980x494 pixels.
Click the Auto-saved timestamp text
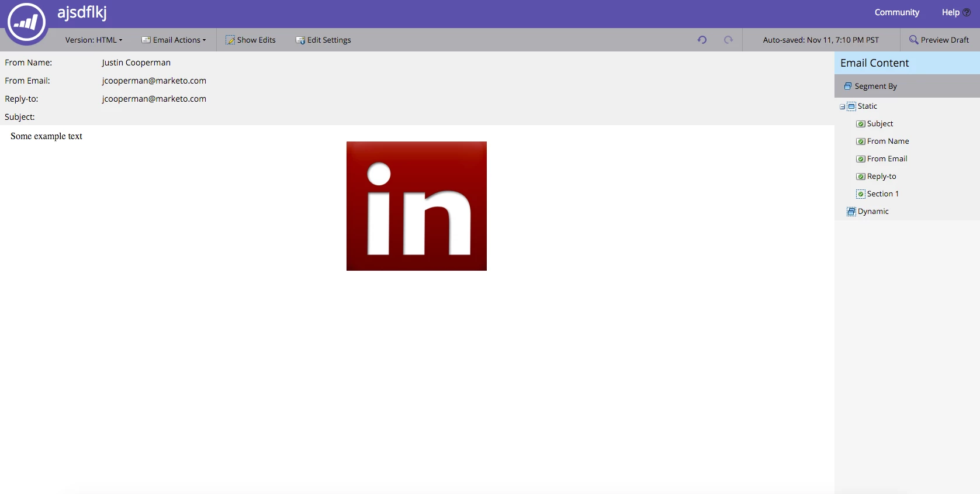tap(820, 40)
